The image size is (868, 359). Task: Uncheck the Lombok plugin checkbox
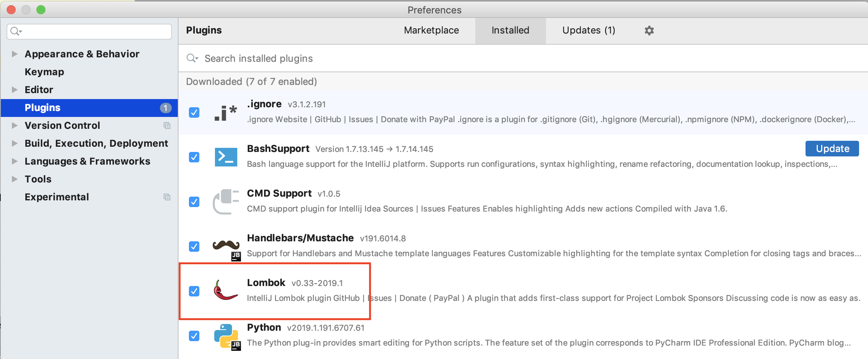[194, 291]
